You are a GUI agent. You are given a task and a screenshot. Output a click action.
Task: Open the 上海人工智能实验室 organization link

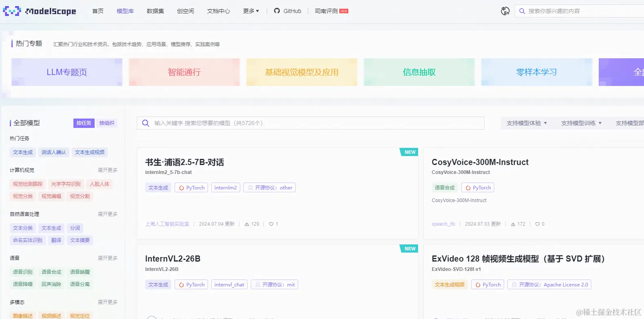(x=167, y=224)
